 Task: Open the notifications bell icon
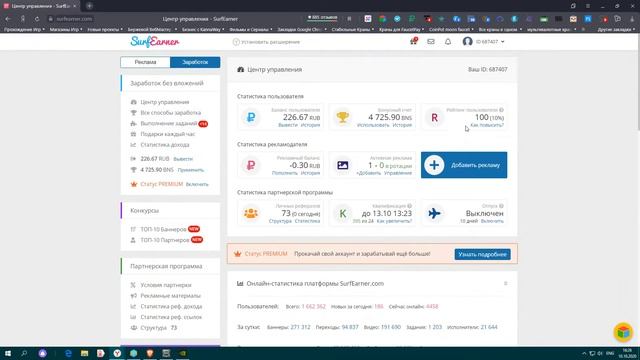(x=448, y=42)
